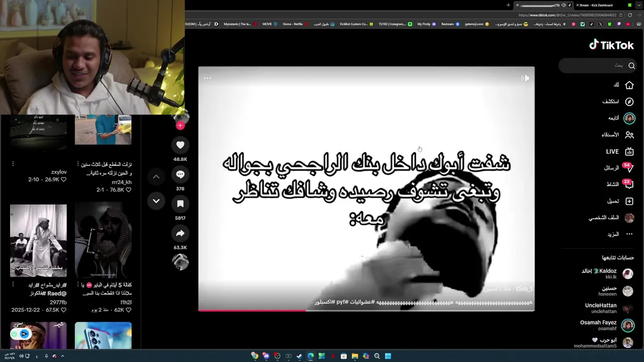The height and width of the screenshot is (362, 644).
Task: Open Activity with 22 badge (النشاط)
Action: (x=620, y=185)
